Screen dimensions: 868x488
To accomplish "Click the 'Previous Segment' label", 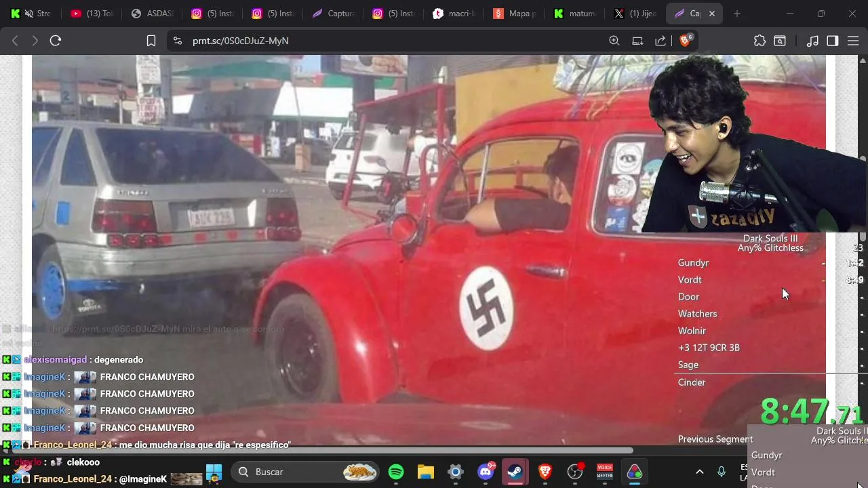I will click(x=715, y=439).
